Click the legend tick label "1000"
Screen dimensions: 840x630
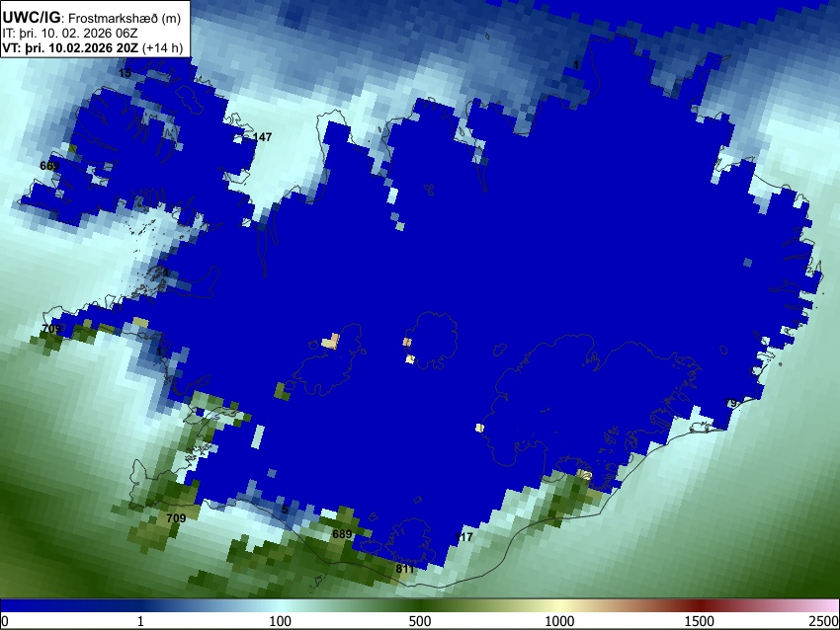[x=559, y=621]
